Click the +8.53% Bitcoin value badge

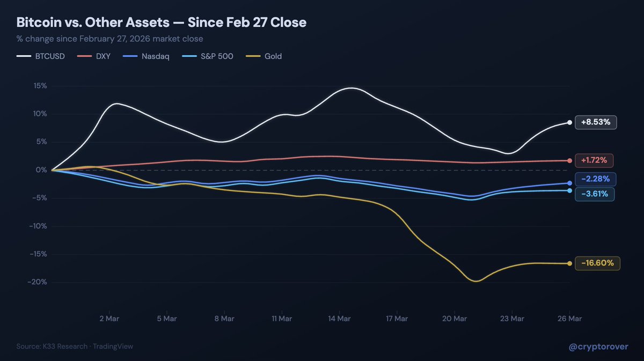click(596, 122)
